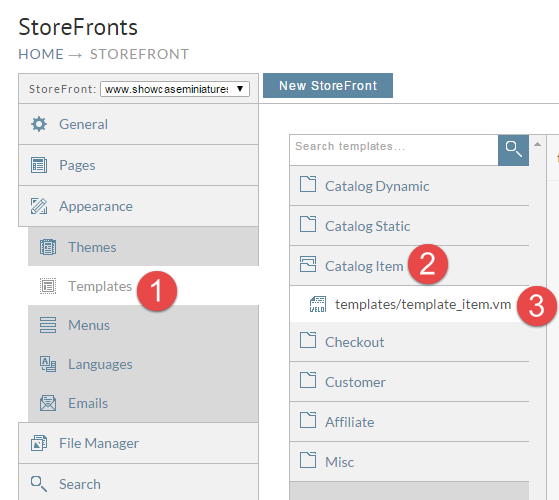The width and height of the screenshot is (559, 500).
Task: Click the Affiliate folder icon
Action: (308, 420)
